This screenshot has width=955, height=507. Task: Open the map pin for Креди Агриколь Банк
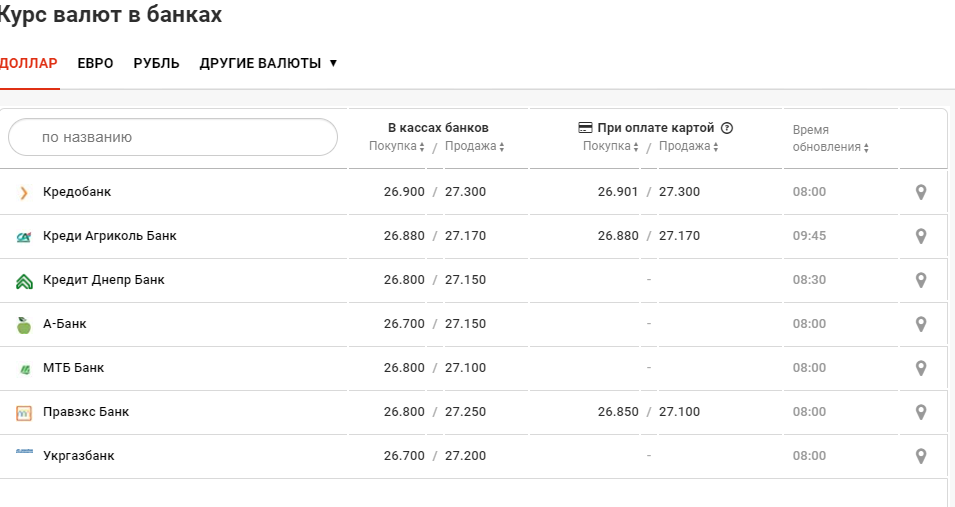tap(921, 236)
